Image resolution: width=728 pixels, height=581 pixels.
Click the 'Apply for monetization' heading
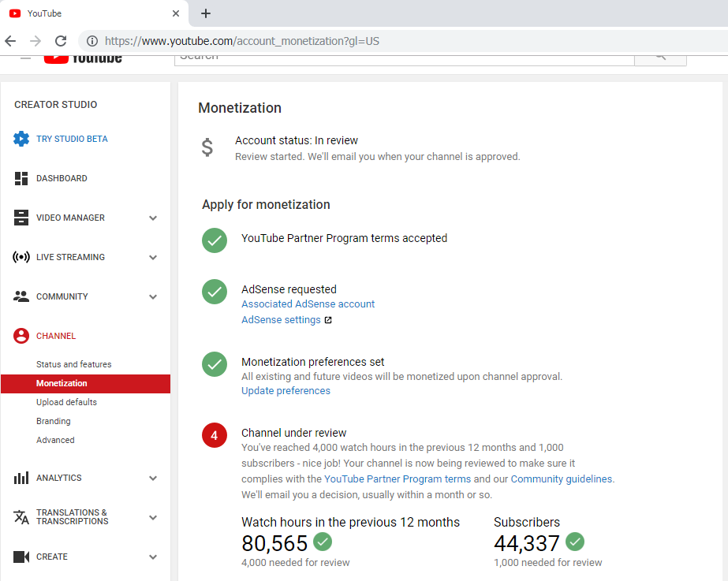tap(266, 205)
